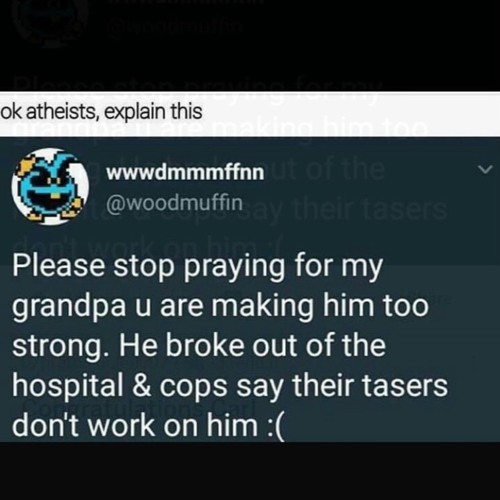Visit the @woodmuffin handle link

click(x=174, y=202)
